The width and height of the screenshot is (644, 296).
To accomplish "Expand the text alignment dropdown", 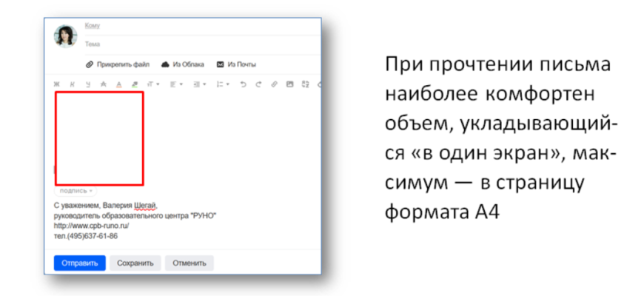I will pyautogui.click(x=175, y=84).
